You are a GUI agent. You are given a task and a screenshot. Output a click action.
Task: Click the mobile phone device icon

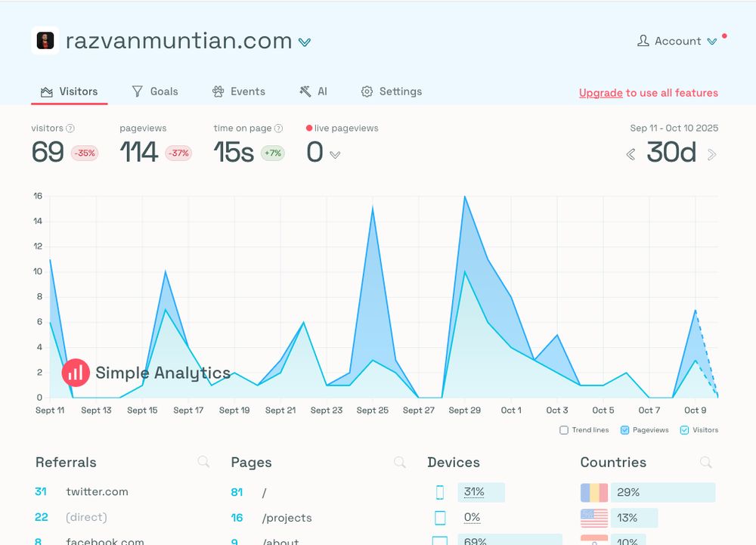pyautogui.click(x=440, y=493)
